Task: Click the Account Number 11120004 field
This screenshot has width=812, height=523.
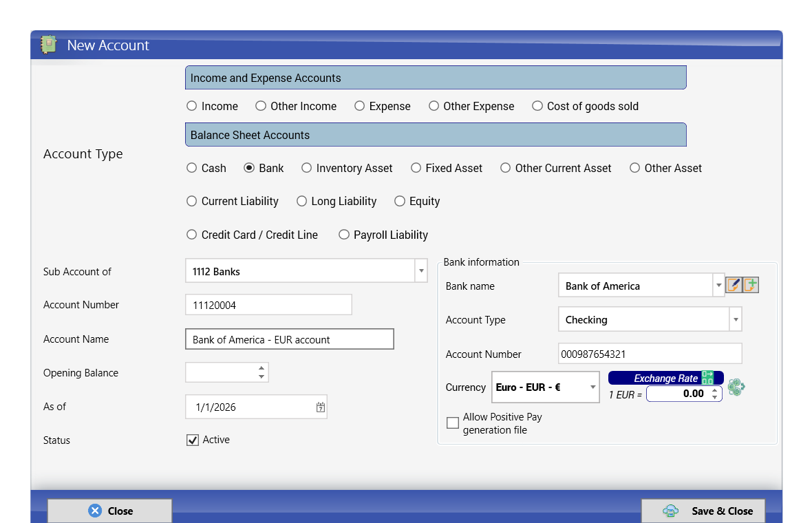Action: coord(269,305)
